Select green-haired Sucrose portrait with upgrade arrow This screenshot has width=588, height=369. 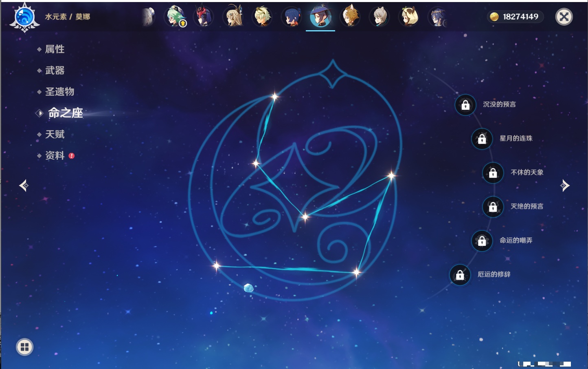point(176,17)
